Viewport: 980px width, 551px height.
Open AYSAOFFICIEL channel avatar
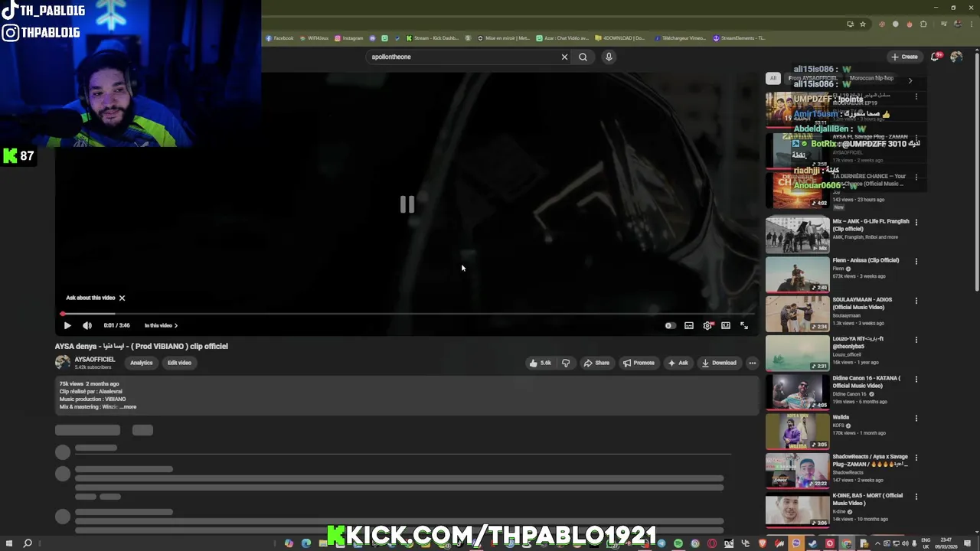coord(63,363)
